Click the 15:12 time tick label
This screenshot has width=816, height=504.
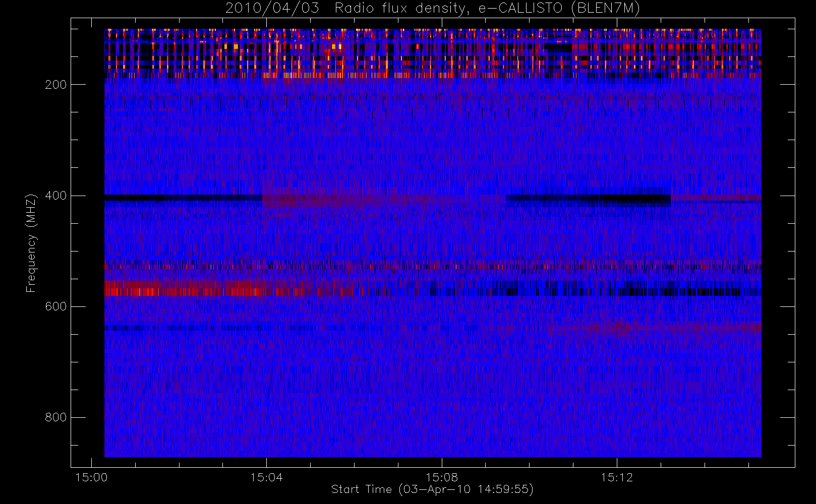(617, 477)
